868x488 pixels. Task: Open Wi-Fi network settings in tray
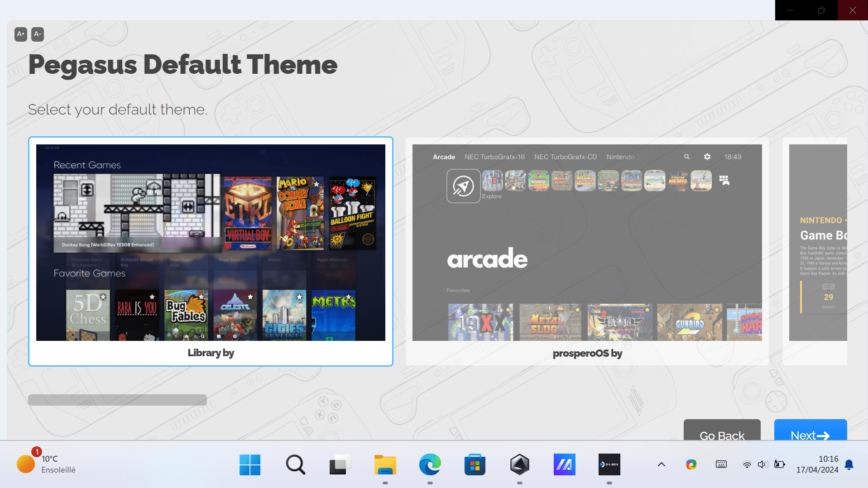click(747, 464)
